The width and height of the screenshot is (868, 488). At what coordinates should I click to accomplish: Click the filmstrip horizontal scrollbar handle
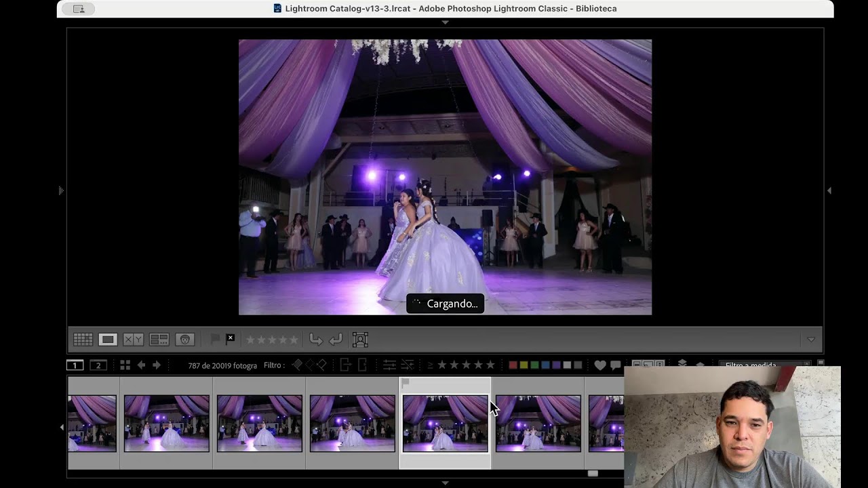coord(593,474)
